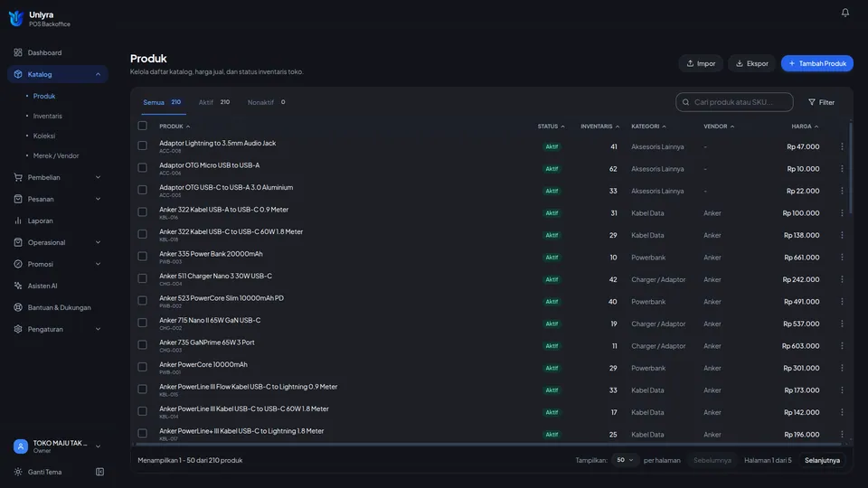The image size is (868, 488).
Task: Click the Tambah Produk button
Action: 817,63
